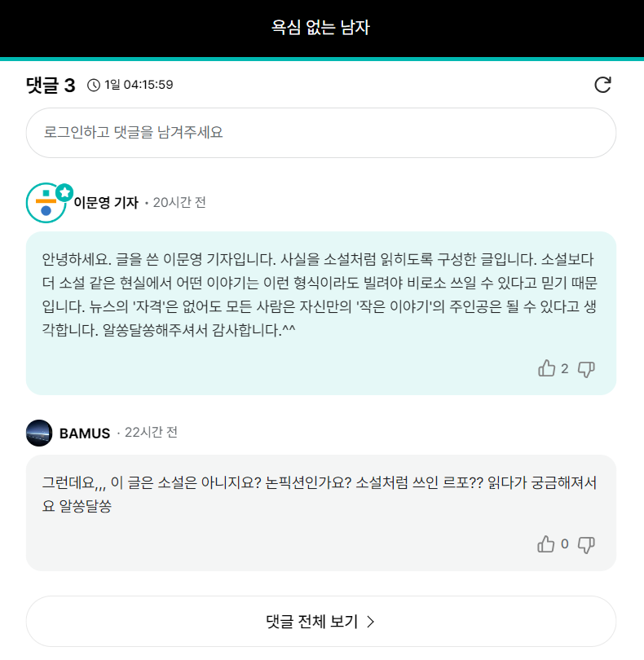
Task: Click the 욕심 없는 남자 article title
Action: click(x=321, y=28)
